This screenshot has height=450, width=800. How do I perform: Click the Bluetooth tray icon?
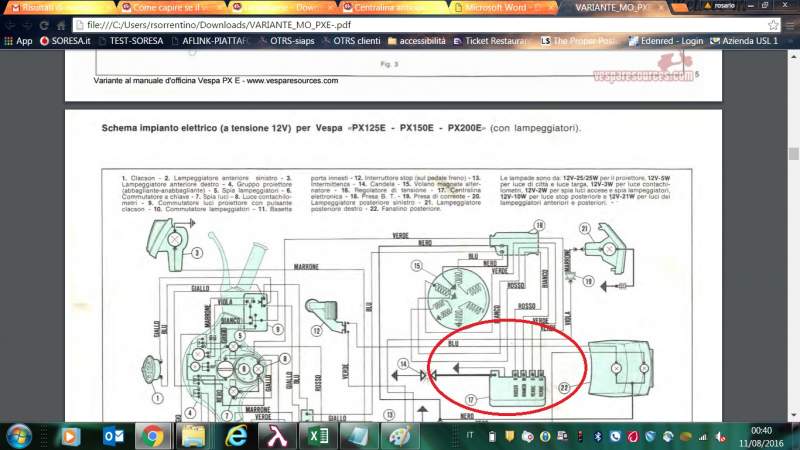click(x=597, y=436)
